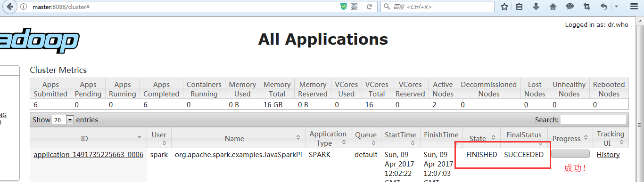Open the QR code icon in address bar
Image resolution: width=644 pixels, height=182 pixels.
(x=354, y=7)
